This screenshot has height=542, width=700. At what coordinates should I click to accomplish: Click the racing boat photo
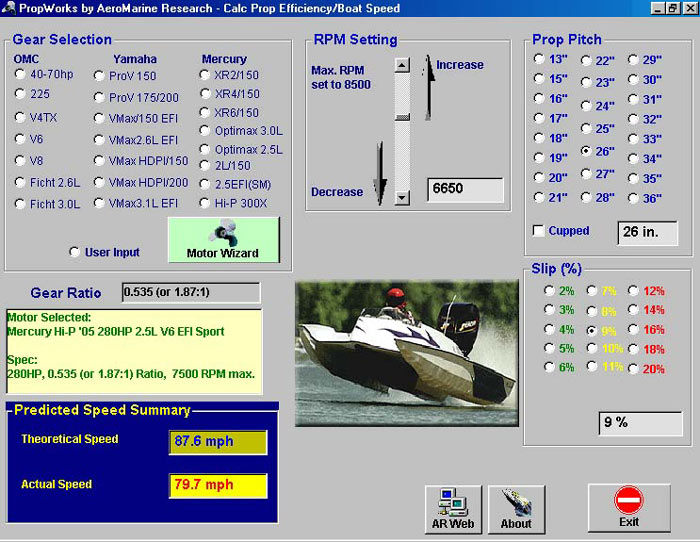pos(407,353)
